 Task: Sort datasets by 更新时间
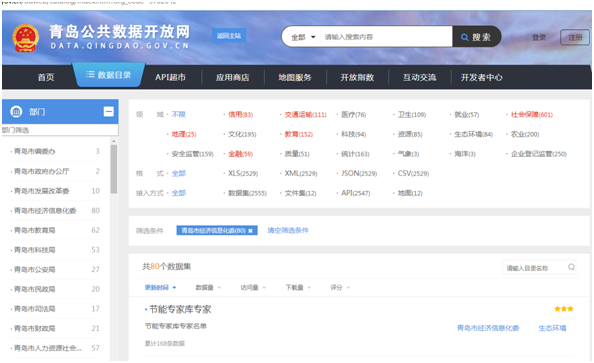(160, 288)
